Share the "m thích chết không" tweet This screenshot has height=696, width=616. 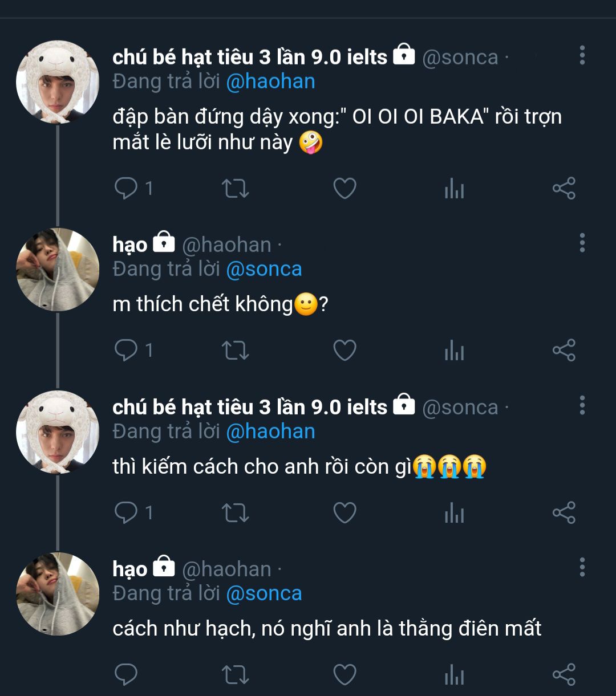pyautogui.click(x=564, y=350)
